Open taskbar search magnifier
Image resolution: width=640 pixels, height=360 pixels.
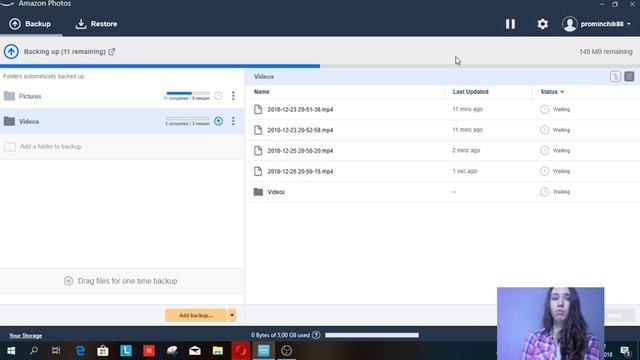click(34, 351)
